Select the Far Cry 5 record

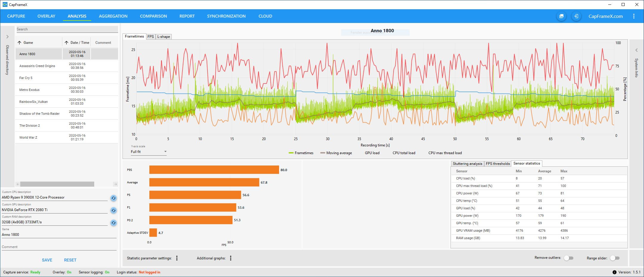(66, 78)
